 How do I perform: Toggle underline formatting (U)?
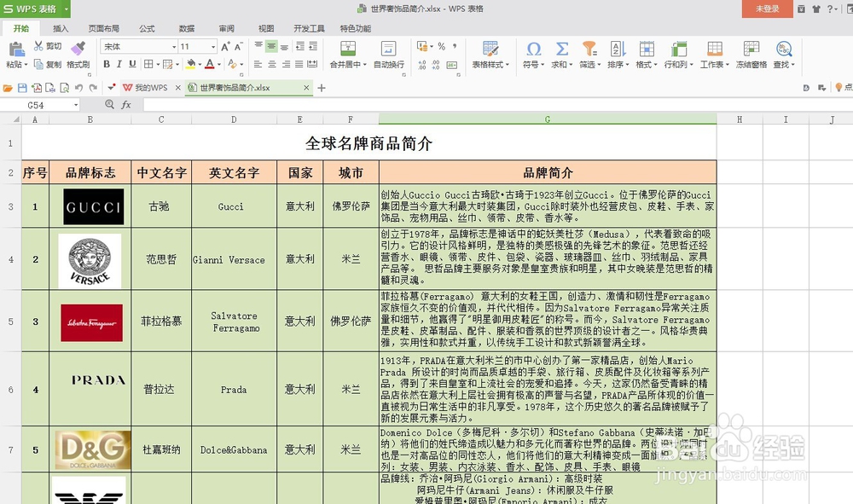coord(132,64)
